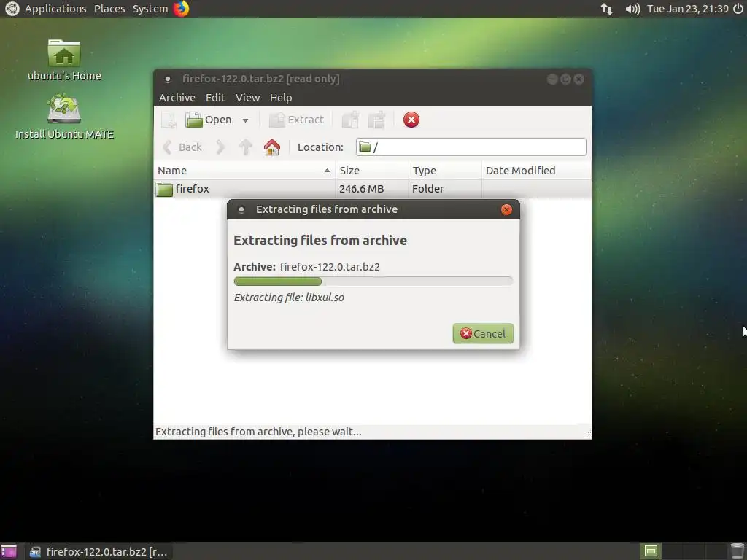Click inside the Location field

pyautogui.click(x=471, y=147)
